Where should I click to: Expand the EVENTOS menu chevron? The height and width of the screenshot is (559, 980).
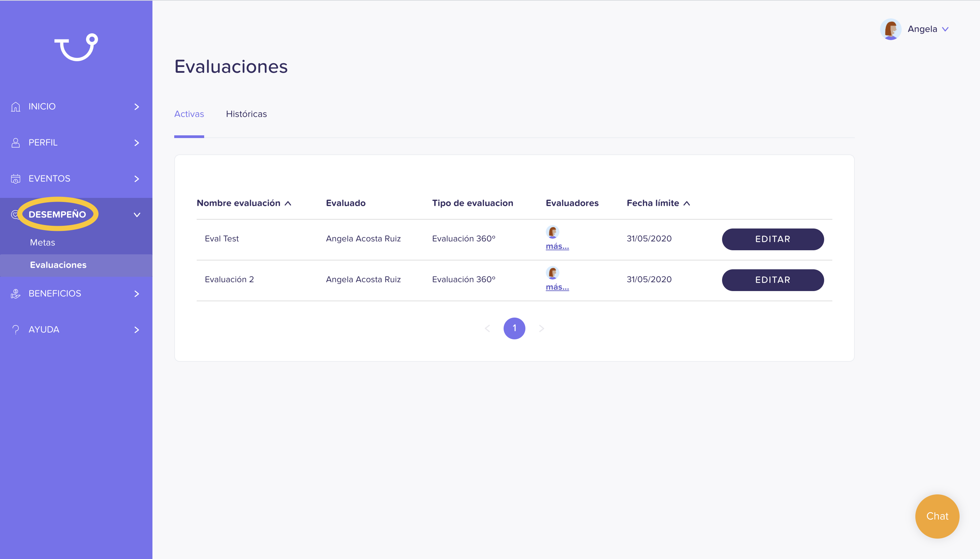pos(137,179)
